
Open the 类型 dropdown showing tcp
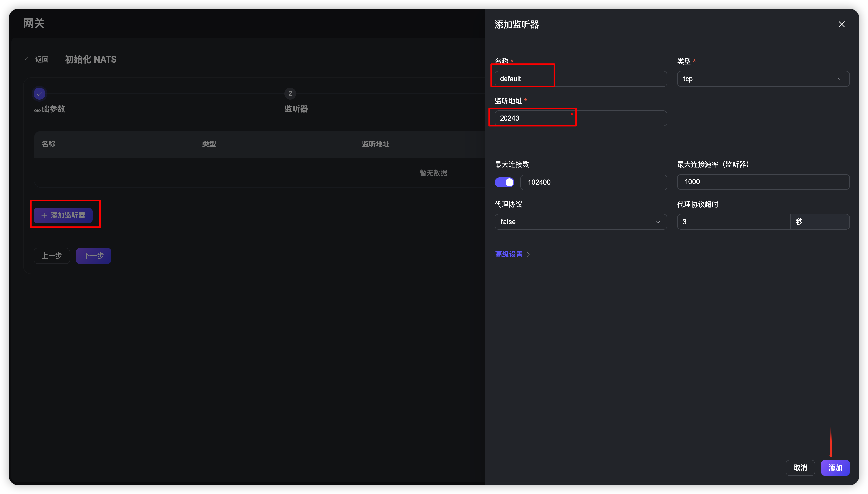(x=763, y=79)
